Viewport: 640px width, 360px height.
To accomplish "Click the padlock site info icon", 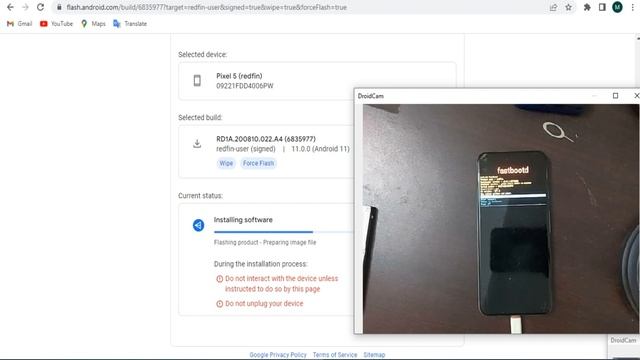I will click(x=59, y=7).
